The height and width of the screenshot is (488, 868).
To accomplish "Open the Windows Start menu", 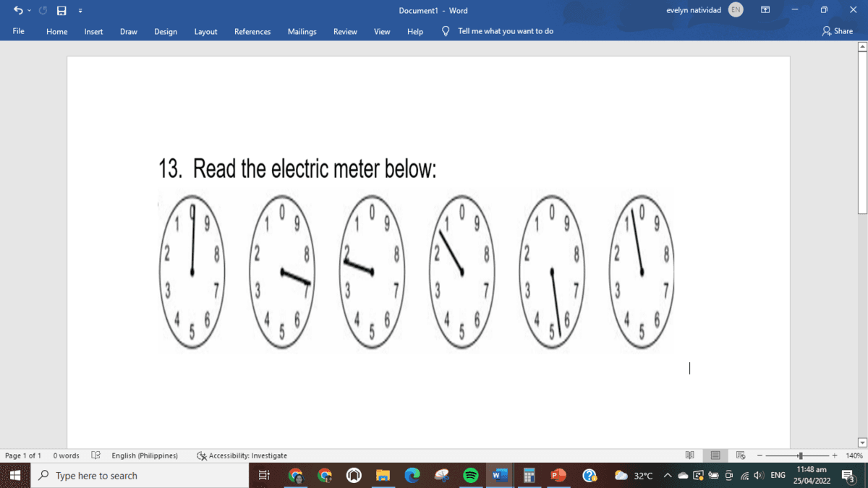I will pos(14,475).
